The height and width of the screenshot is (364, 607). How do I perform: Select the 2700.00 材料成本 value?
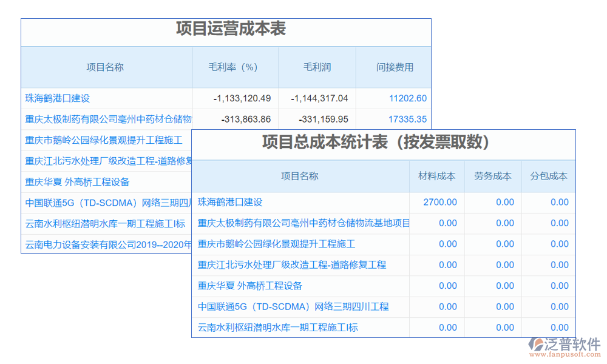440,202
